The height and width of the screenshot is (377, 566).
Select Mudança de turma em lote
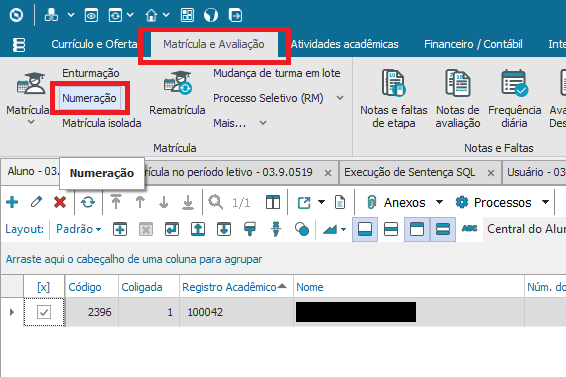point(277,73)
